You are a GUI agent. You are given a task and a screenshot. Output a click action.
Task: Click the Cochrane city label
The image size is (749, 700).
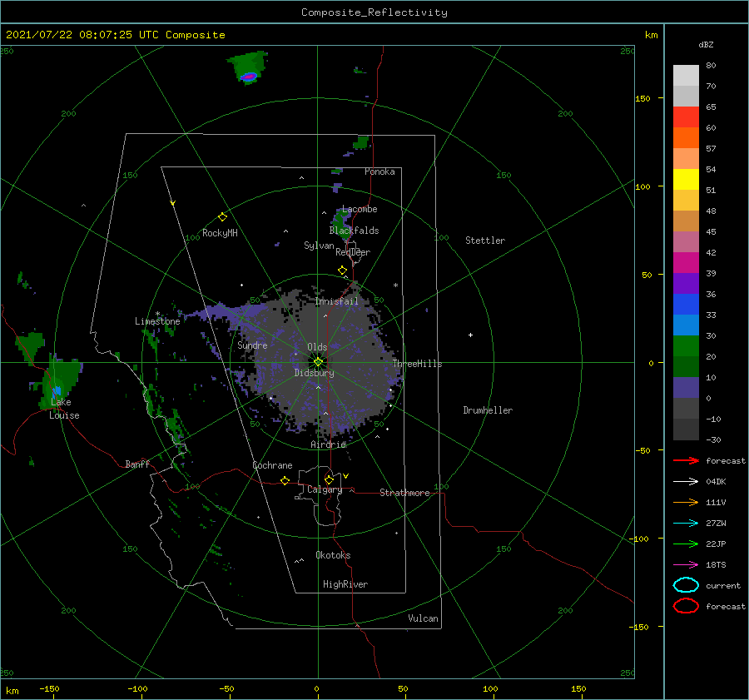(272, 465)
